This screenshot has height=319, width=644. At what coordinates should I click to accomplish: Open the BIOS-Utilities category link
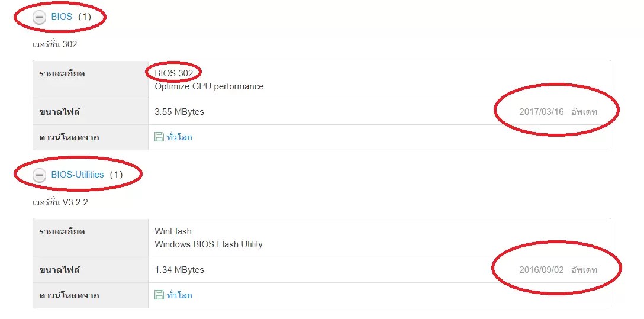(78, 175)
